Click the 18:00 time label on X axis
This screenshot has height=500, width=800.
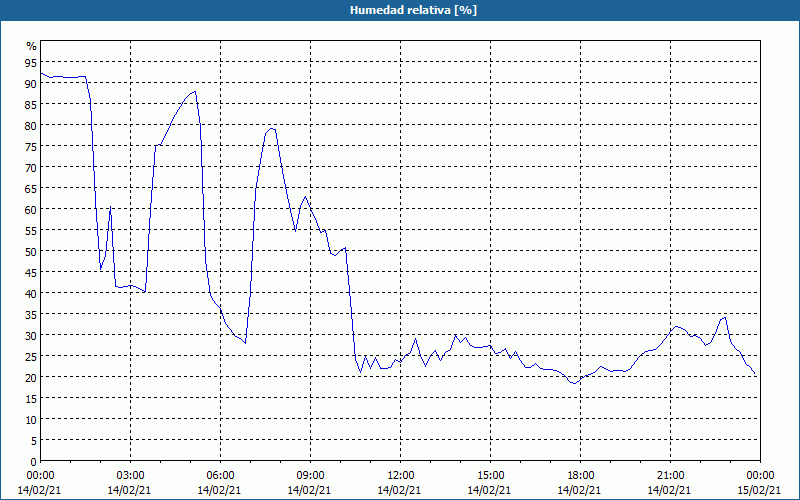(580, 476)
